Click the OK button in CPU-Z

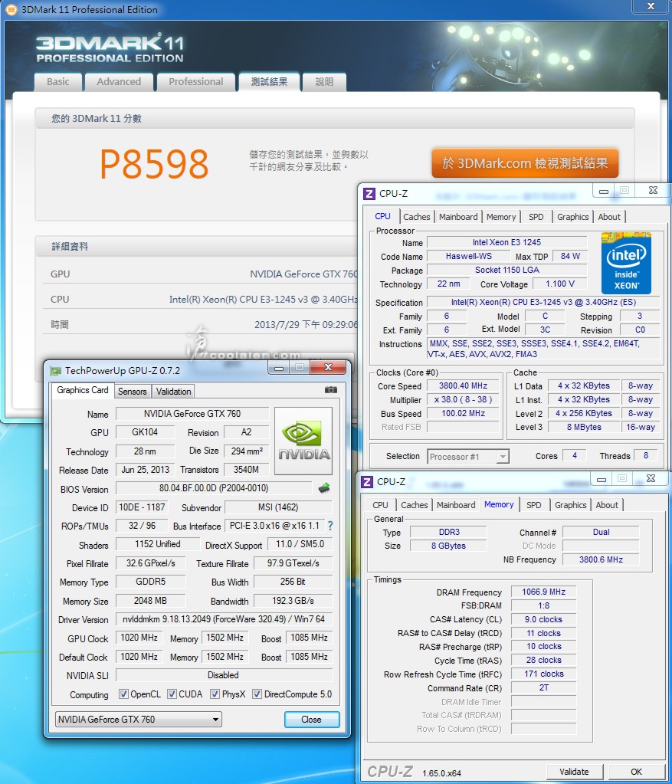tap(636, 772)
